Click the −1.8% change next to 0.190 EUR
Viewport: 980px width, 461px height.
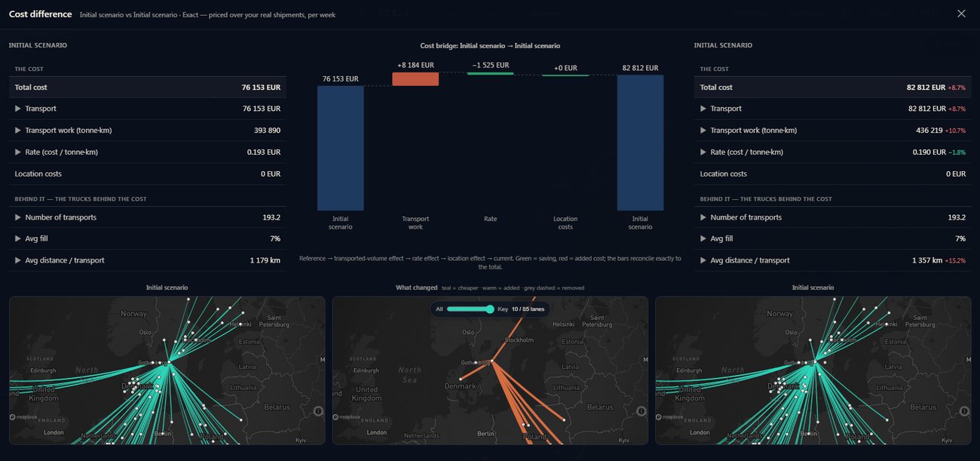coord(957,152)
